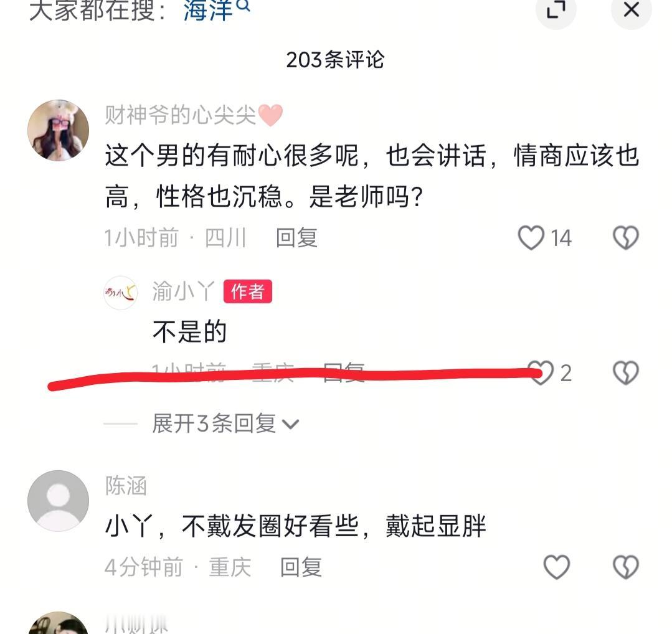Dislike 陈涵's comment
This screenshot has height=634, width=672.
[626, 567]
